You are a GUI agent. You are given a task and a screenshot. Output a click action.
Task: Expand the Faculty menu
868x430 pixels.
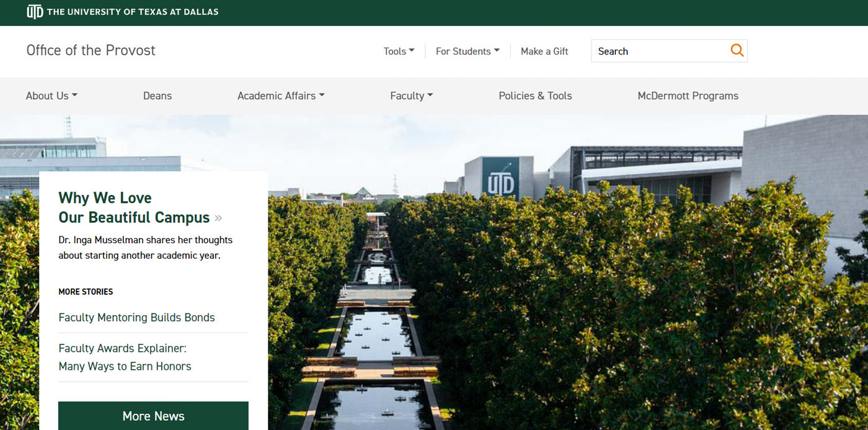click(x=412, y=96)
